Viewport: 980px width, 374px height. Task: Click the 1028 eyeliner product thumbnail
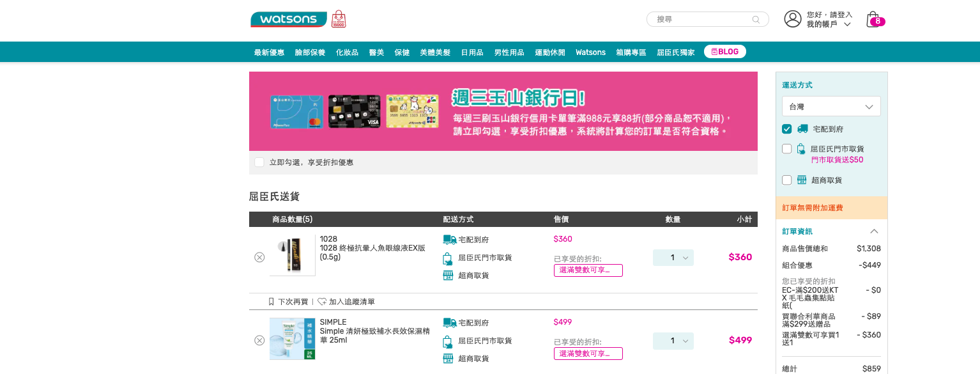(x=293, y=256)
